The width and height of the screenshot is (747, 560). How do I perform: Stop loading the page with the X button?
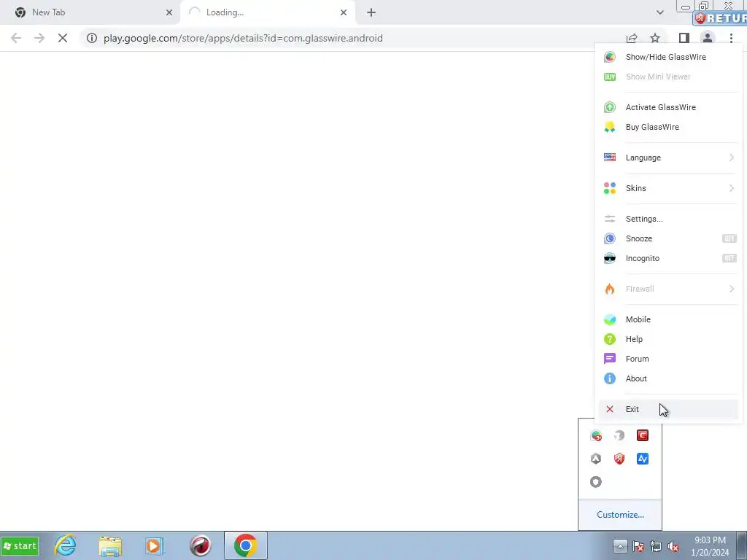[x=63, y=38]
